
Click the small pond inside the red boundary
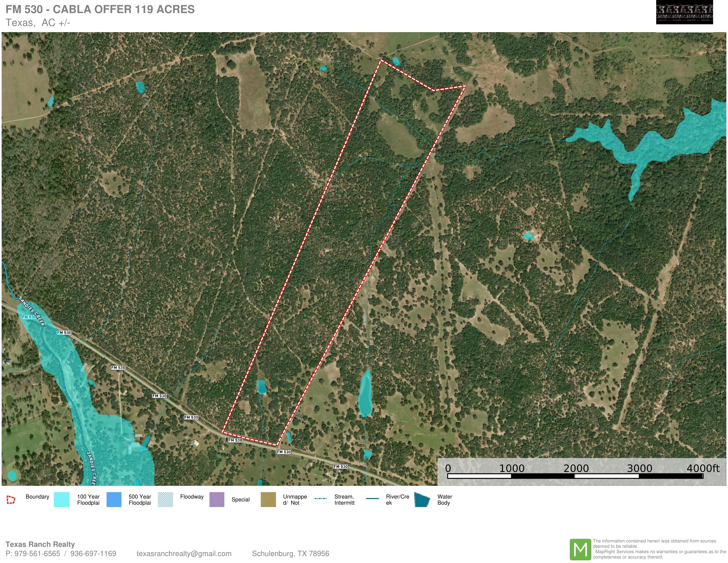tap(262, 387)
